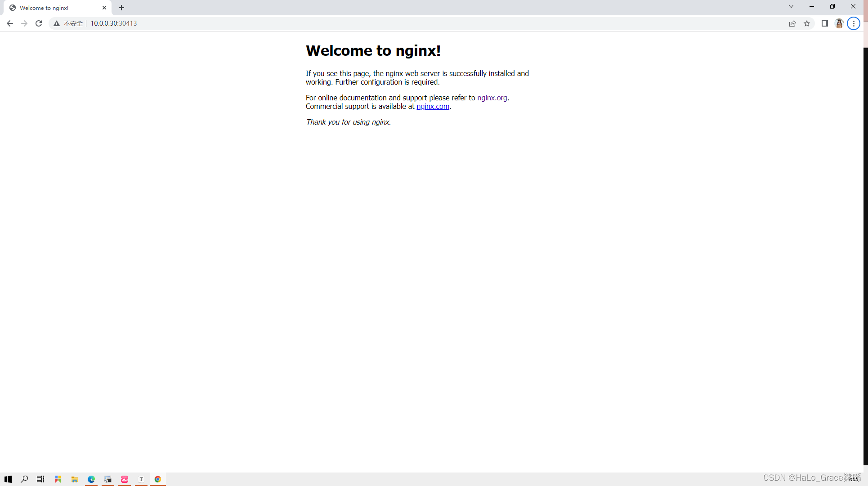The image size is (868, 486).
Task: Close the Welcome to nginx! tab
Action: (x=104, y=8)
